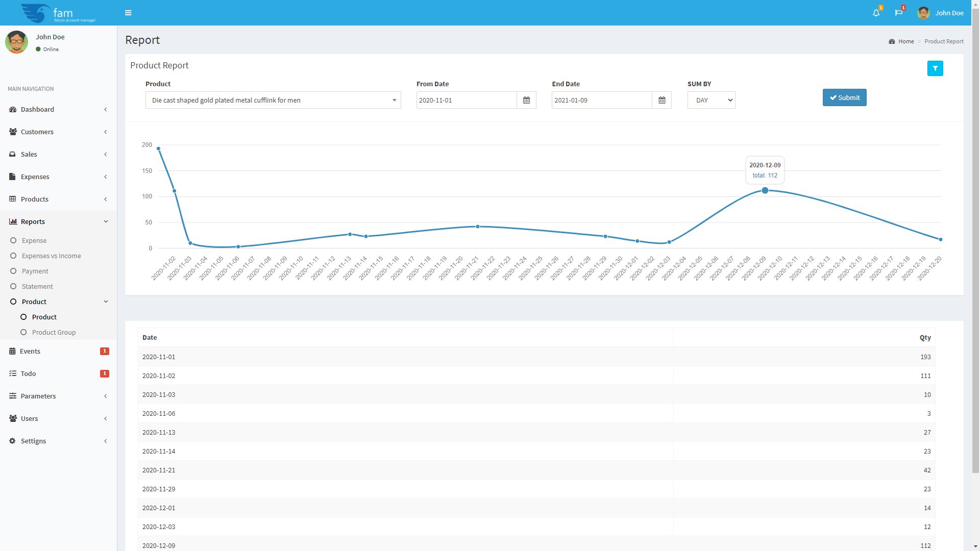The width and height of the screenshot is (980, 551).
Task: Open the From Date calendar icon
Action: pos(526,101)
